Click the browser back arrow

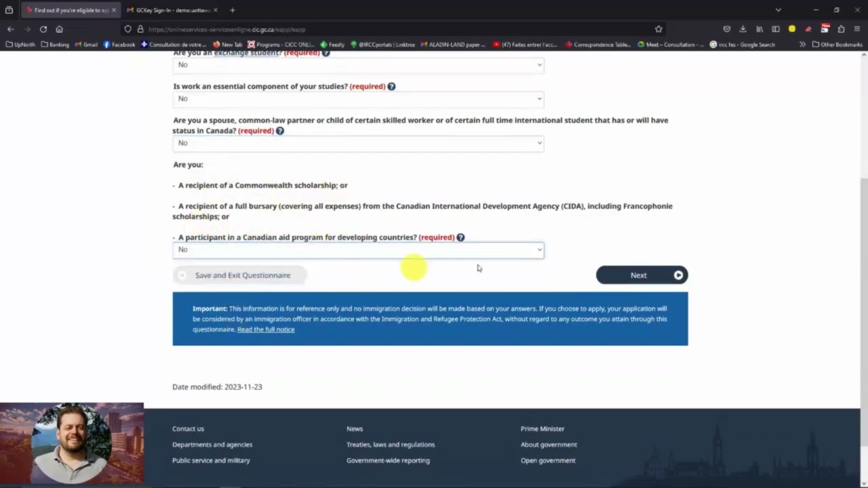tap(10, 29)
